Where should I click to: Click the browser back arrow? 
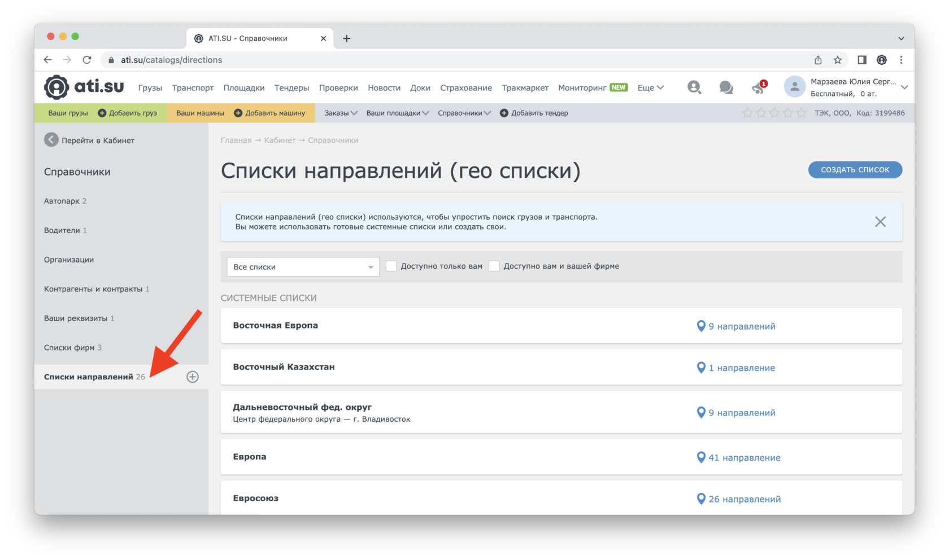[x=48, y=60]
